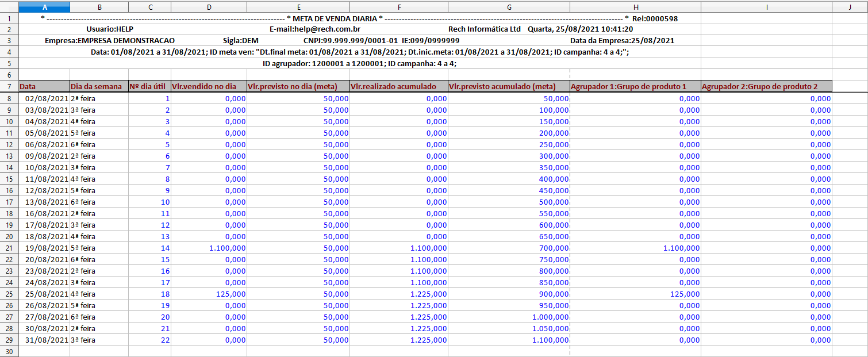868x357 pixels.
Task: Select the row 7 header
Action: pos(9,87)
